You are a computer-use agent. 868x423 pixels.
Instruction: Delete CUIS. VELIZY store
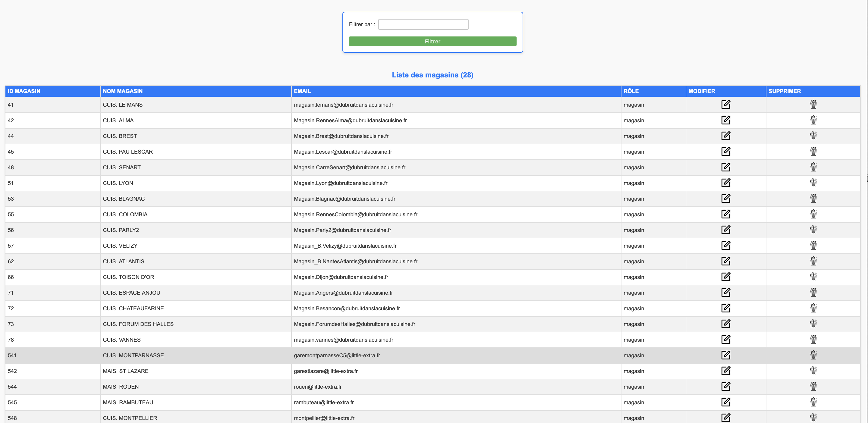click(813, 246)
